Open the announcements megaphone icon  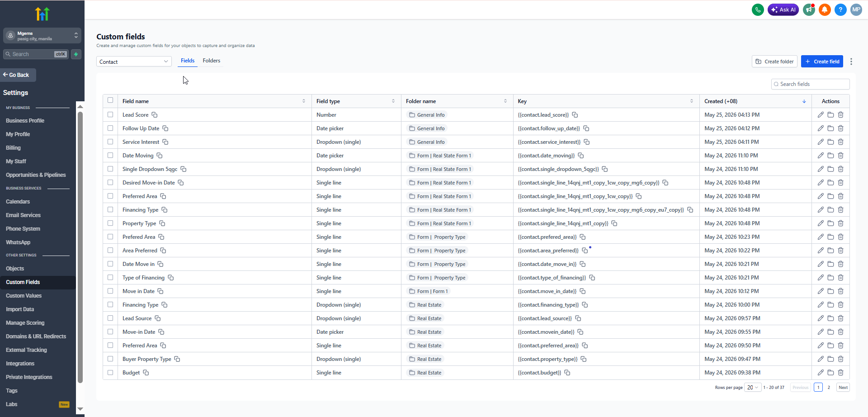809,9
